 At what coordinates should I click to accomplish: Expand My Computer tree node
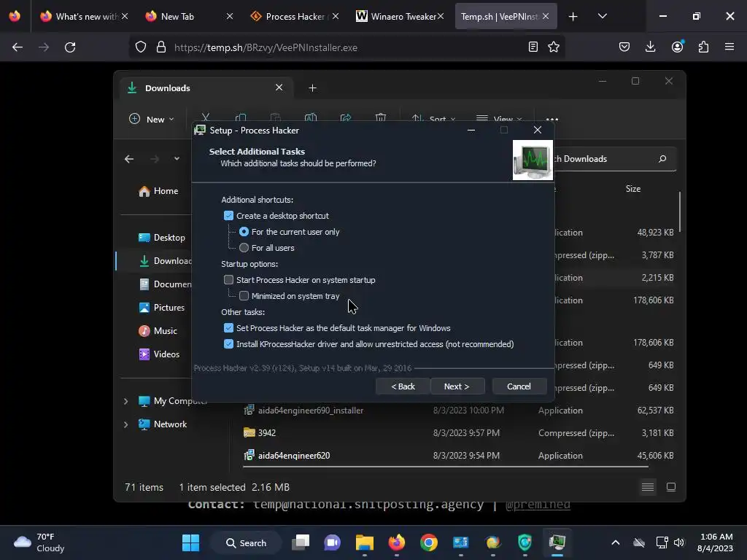[x=125, y=402]
